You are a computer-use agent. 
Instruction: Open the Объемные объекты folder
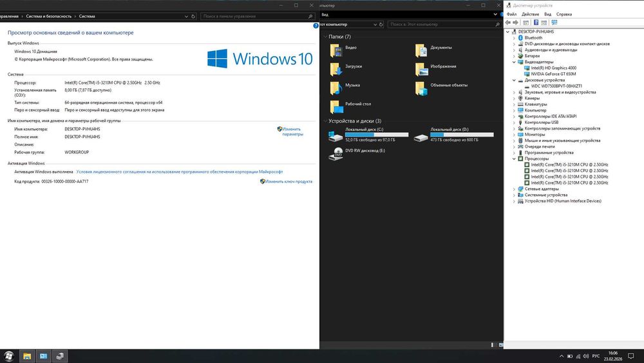[x=441, y=88]
